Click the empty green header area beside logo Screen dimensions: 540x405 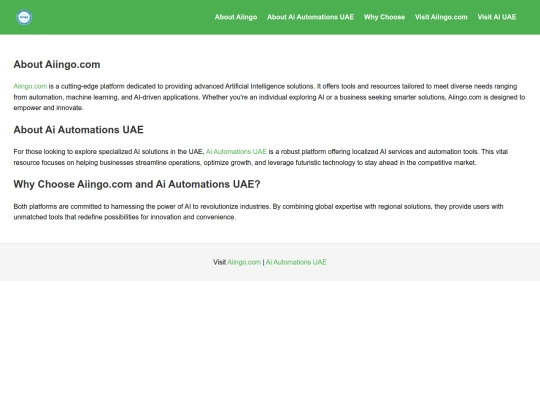coord(121,17)
